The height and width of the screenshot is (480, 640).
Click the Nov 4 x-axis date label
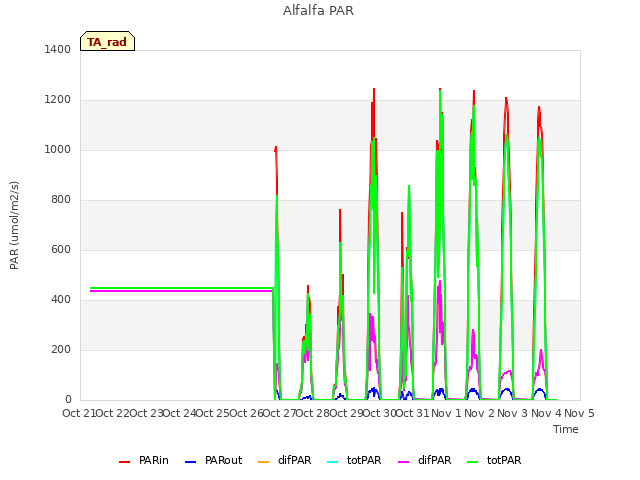pos(546,413)
